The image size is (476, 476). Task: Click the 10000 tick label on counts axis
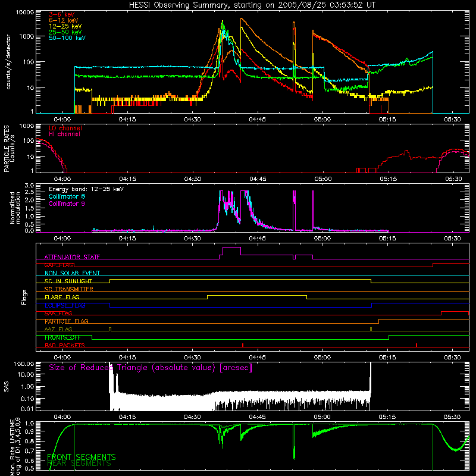[25, 12]
